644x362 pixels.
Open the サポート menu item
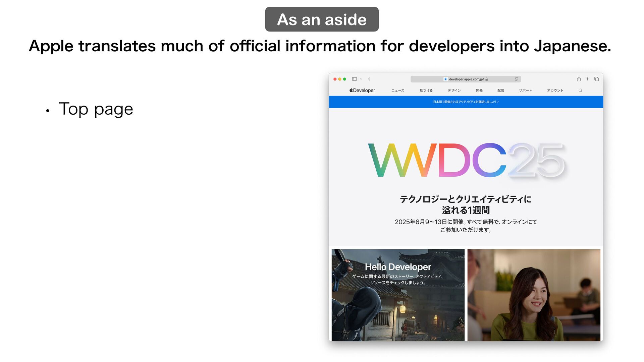[525, 90]
